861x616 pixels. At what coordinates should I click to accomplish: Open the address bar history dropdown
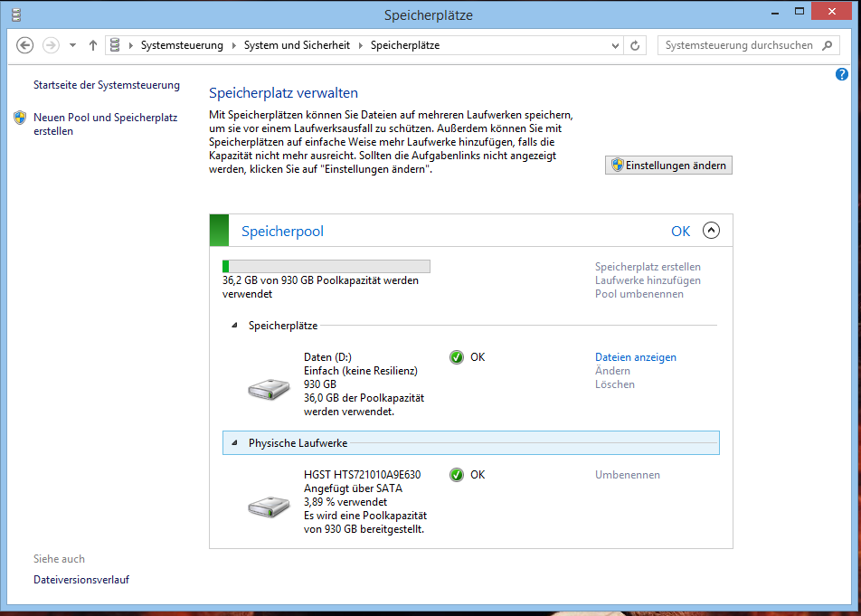615,45
